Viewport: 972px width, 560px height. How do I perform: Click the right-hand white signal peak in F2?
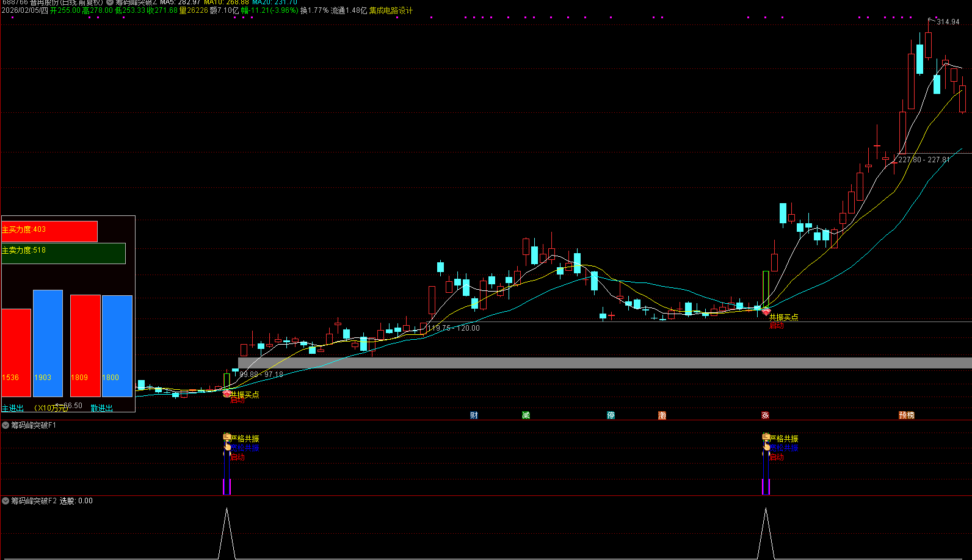pos(766,533)
